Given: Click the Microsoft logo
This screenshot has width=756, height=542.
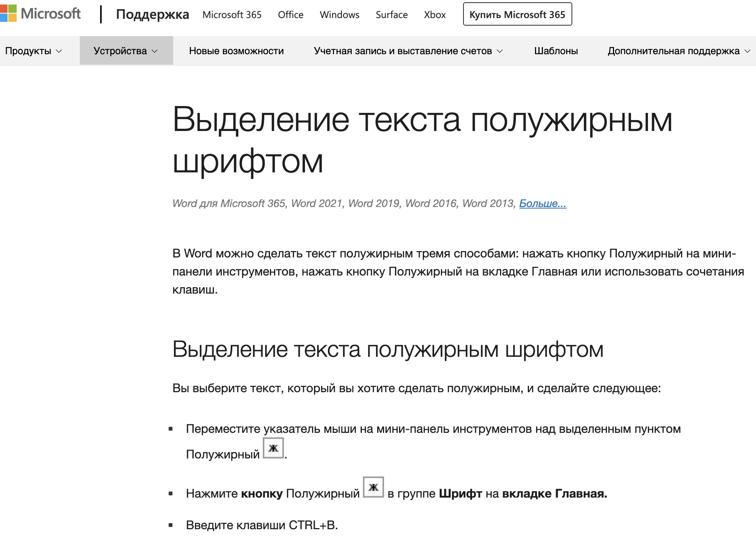Looking at the screenshot, I should 41,14.
